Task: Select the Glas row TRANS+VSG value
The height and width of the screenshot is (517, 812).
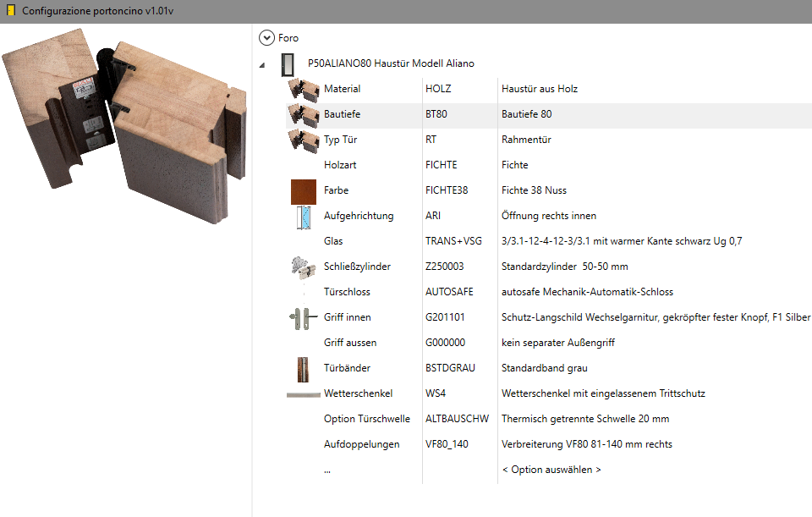Action: coord(453,241)
